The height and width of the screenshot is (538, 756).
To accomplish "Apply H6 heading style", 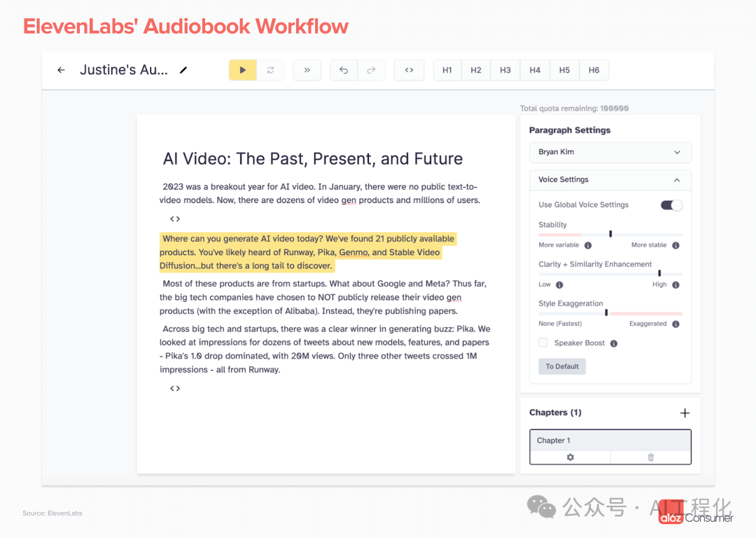I will (594, 70).
